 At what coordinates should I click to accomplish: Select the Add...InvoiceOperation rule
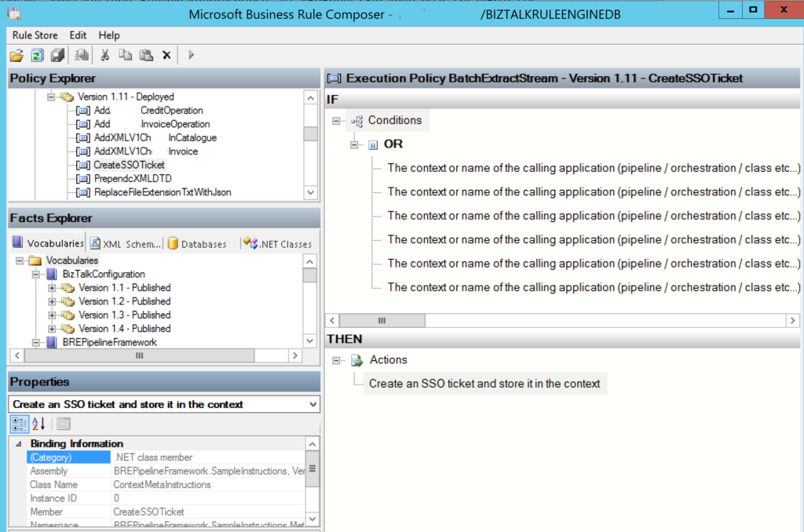pyautogui.click(x=152, y=125)
